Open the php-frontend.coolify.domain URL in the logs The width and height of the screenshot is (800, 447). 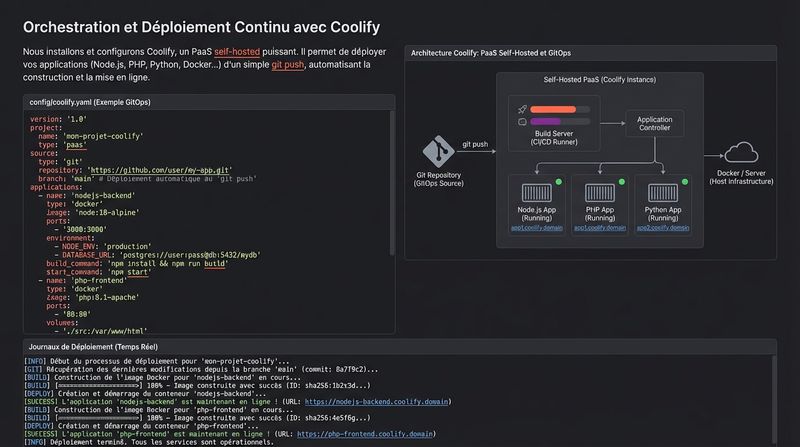(x=365, y=434)
